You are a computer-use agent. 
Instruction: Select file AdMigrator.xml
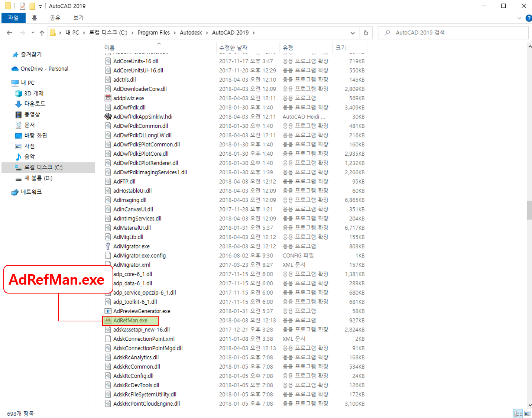pos(132,265)
